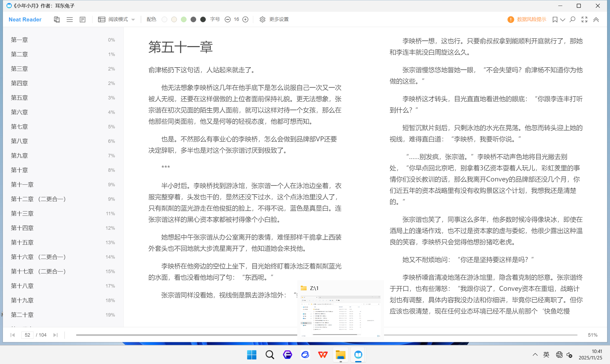The image size is (610, 364).
Task: Show hidden system tray icons chevron
Action: [535, 355]
